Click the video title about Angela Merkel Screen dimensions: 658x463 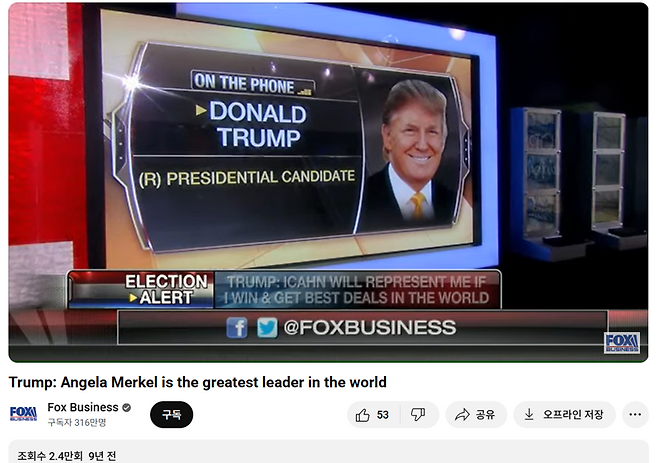pos(198,382)
